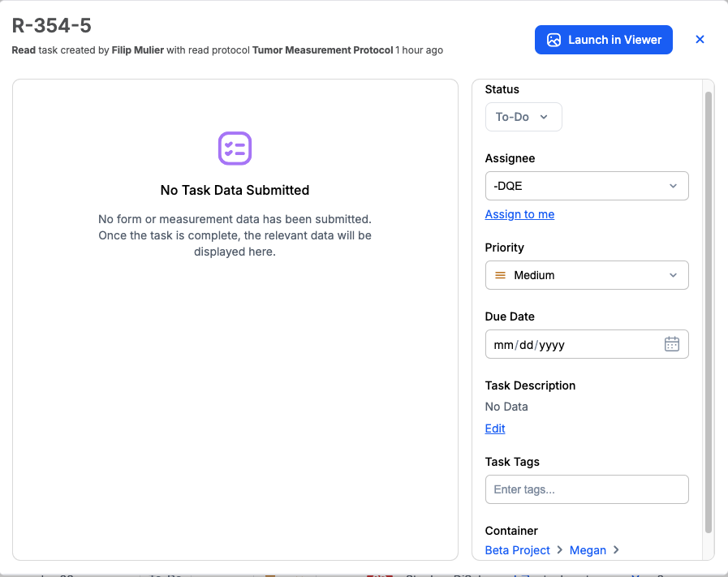Click the Assign to me link

tap(519, 214)
